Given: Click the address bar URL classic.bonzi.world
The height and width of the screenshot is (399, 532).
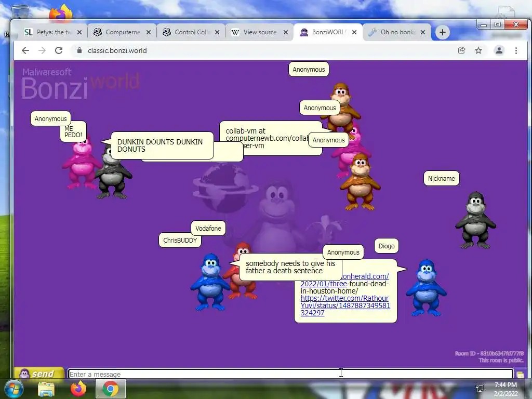Looking at the screenshot, I should (117, 50).
